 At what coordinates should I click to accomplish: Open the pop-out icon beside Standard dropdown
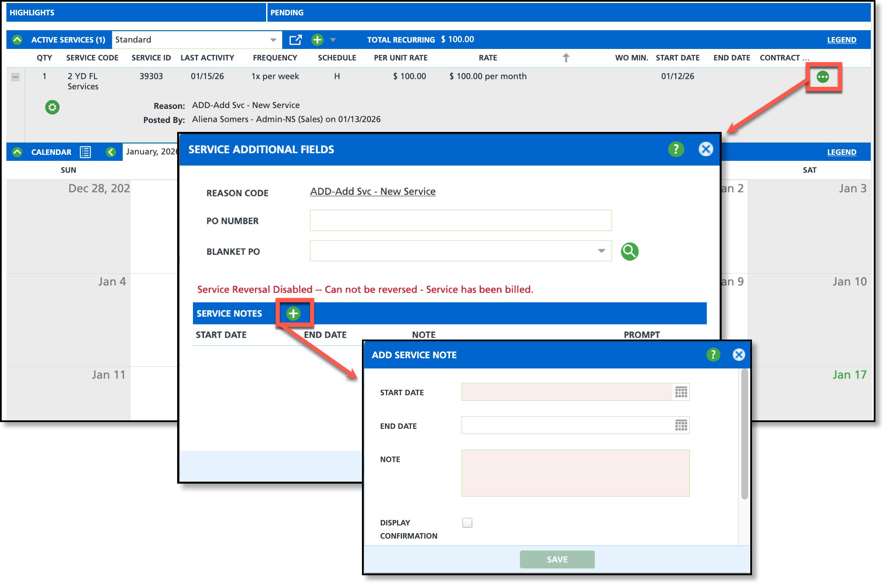pos(295,40)
